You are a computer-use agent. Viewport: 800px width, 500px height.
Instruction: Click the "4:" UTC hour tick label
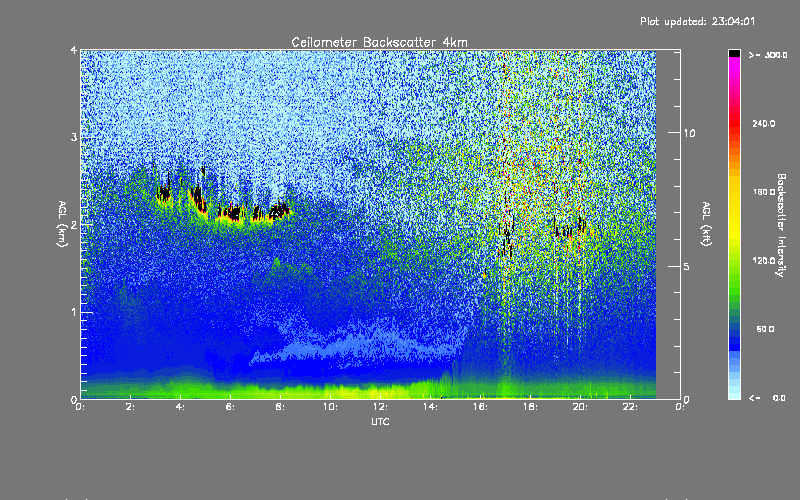click(181, 407)
